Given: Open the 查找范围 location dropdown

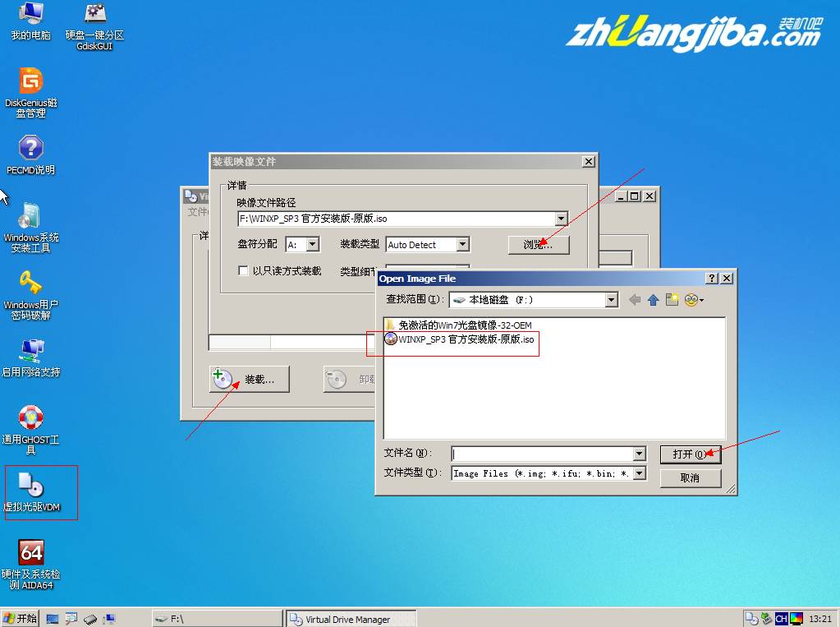Looking at the screenshot, I should point(611,300).
